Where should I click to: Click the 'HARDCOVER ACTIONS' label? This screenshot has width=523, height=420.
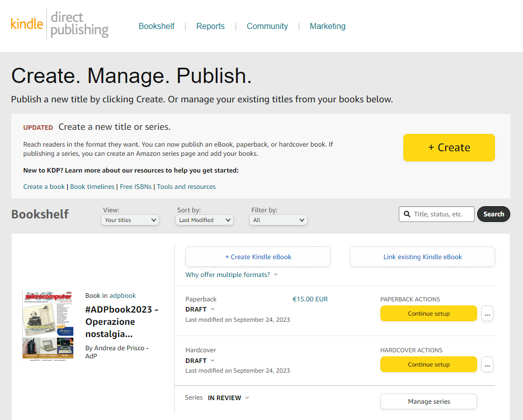pos(411,350)
